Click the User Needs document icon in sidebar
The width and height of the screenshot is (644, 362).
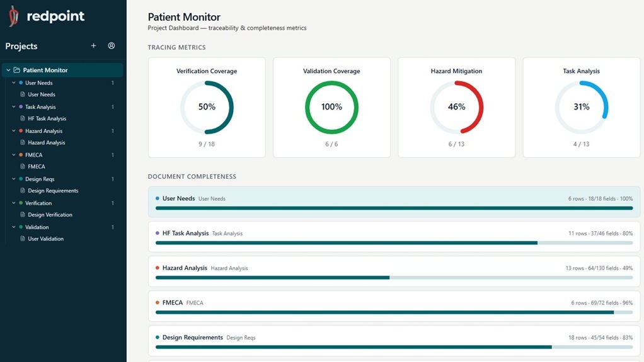point(23,94)
